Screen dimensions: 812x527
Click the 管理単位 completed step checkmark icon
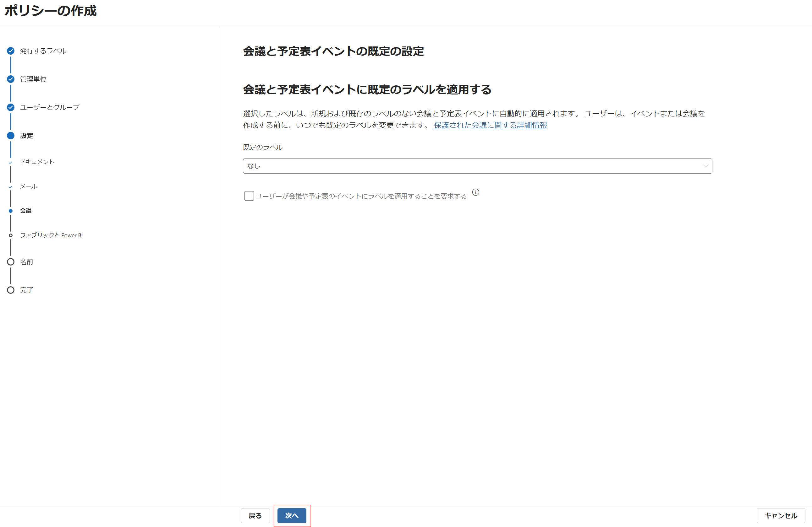[x=11, y=79]
